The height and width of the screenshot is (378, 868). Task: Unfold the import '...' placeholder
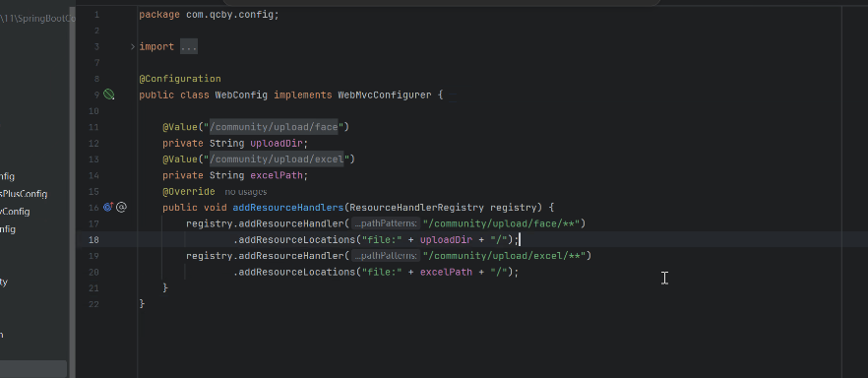pos(189,46)
